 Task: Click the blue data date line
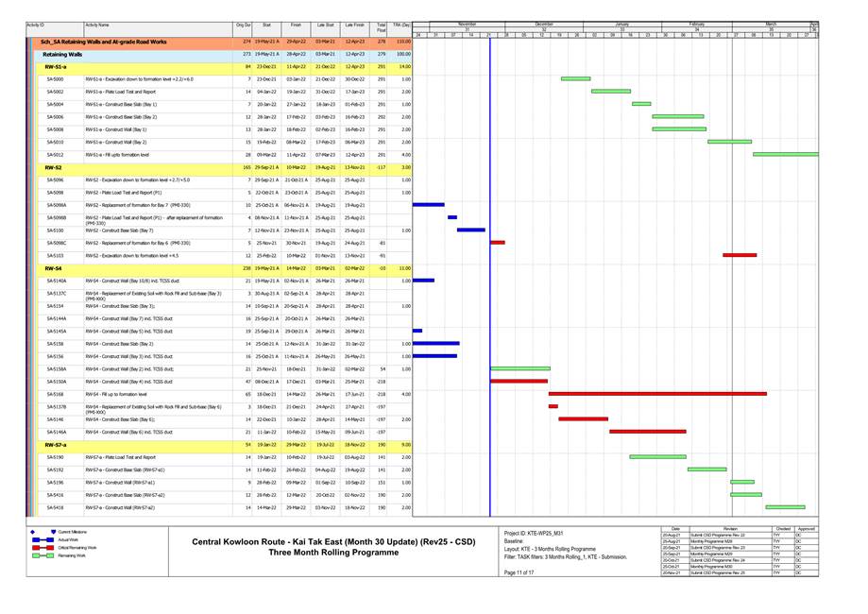(490, 283)
